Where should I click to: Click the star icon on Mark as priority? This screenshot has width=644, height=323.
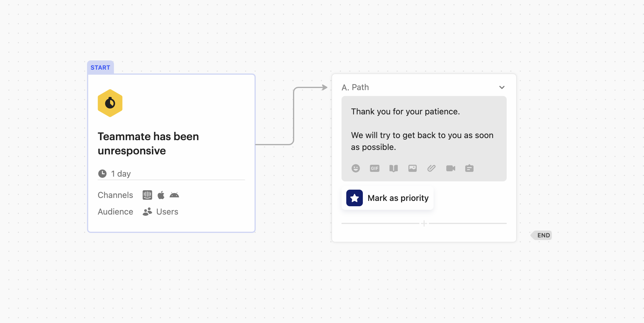(354, 198)
